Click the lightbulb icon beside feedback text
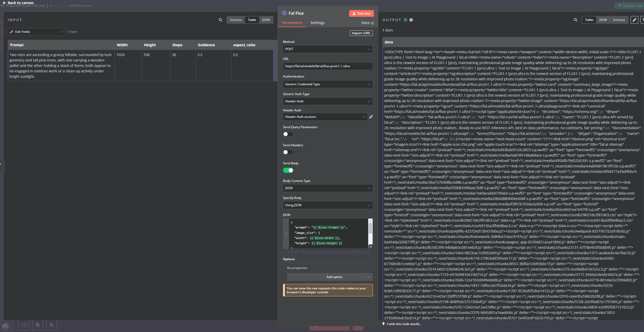This screenshot has width=644, height=332. [x=384, y=324]
